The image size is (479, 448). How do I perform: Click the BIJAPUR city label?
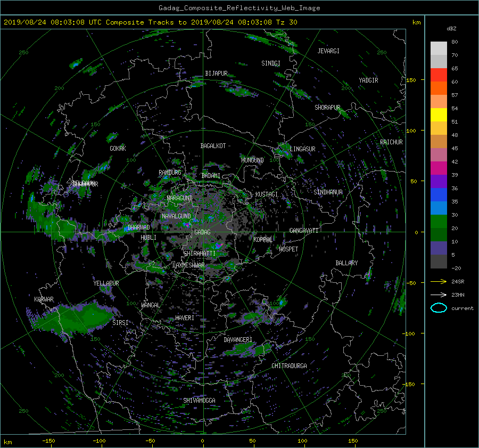pyautogui.click(x=216, y=74)
